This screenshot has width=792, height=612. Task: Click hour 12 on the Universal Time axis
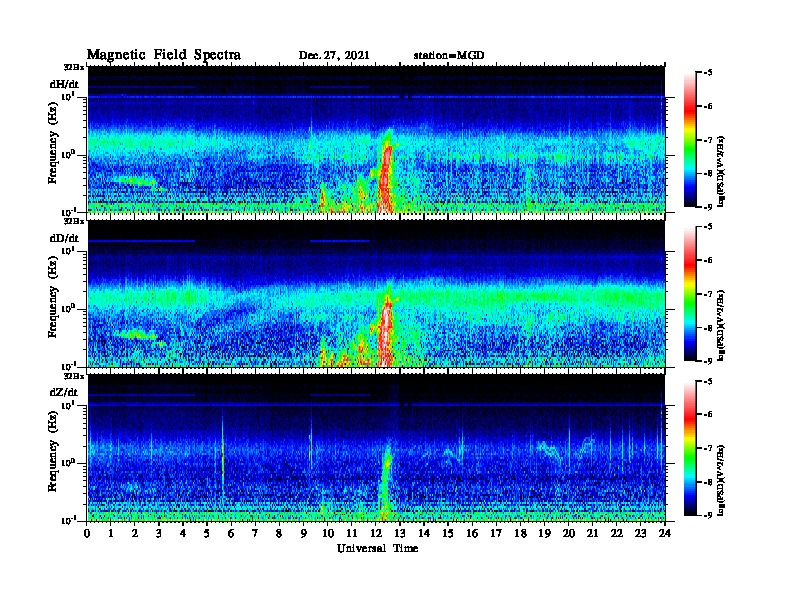click(x=376, y=534)
